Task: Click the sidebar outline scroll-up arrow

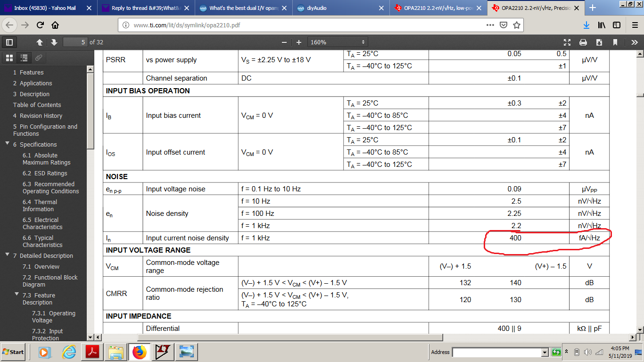Action: click(91, 70)
